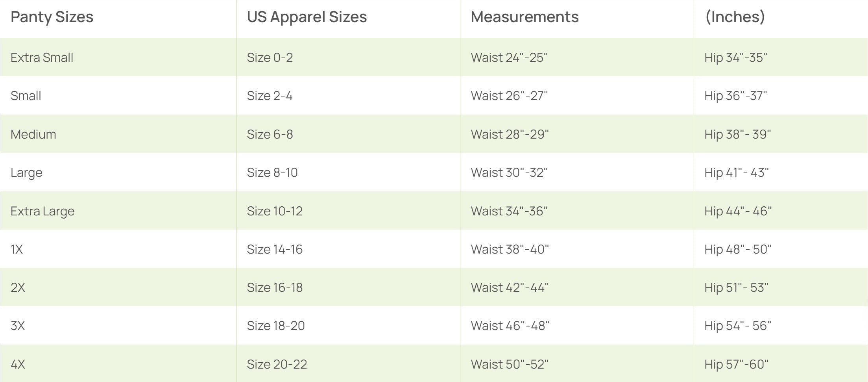Click the US Apparel Sizes header
This screenshot has width=868, height=382.
pos(307,17)
